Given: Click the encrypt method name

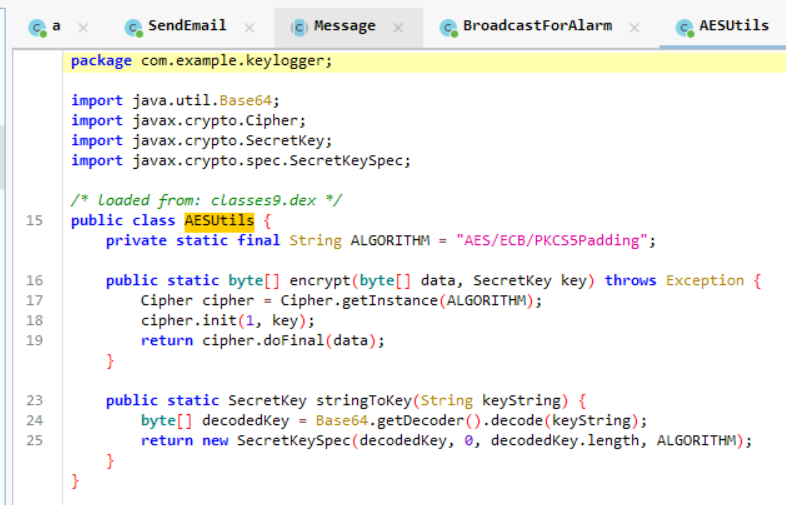Looking at the screenshot, I should pos(320,281).
